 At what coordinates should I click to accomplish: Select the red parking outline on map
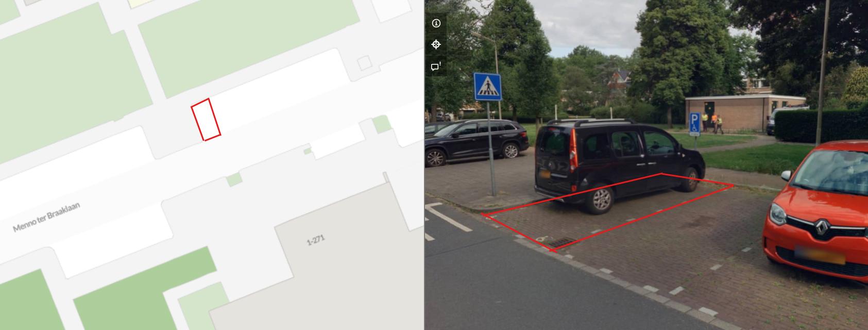[206, 120]
